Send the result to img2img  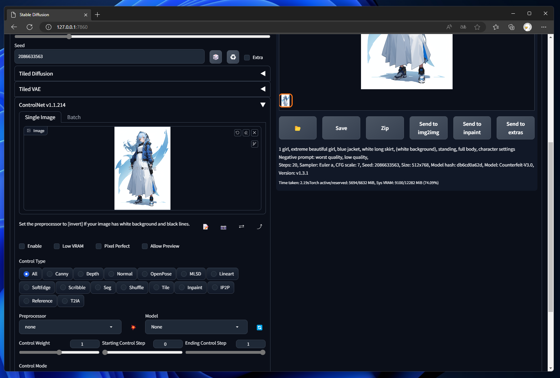tap(428, 128)
